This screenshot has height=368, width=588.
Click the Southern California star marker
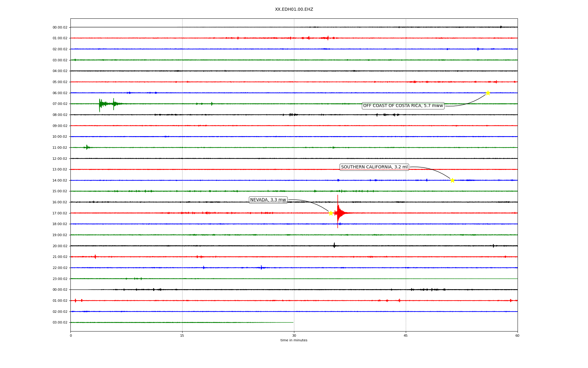(x=452, y=180)
